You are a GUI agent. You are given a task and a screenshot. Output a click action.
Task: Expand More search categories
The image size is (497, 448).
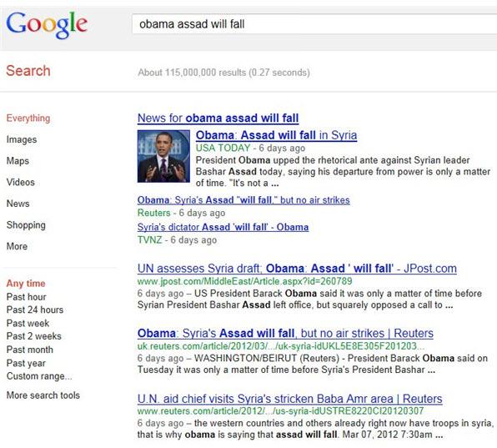click(17, 246)
